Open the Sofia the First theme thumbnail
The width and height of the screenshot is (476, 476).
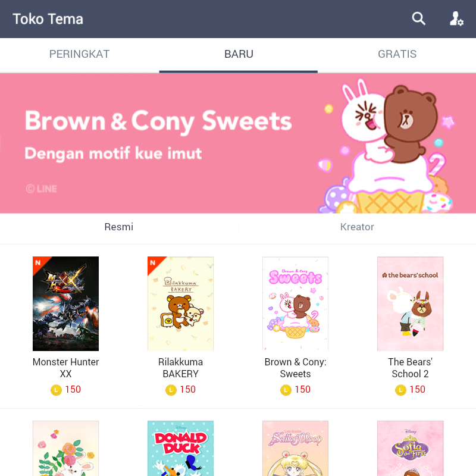(x=410, y=449)
